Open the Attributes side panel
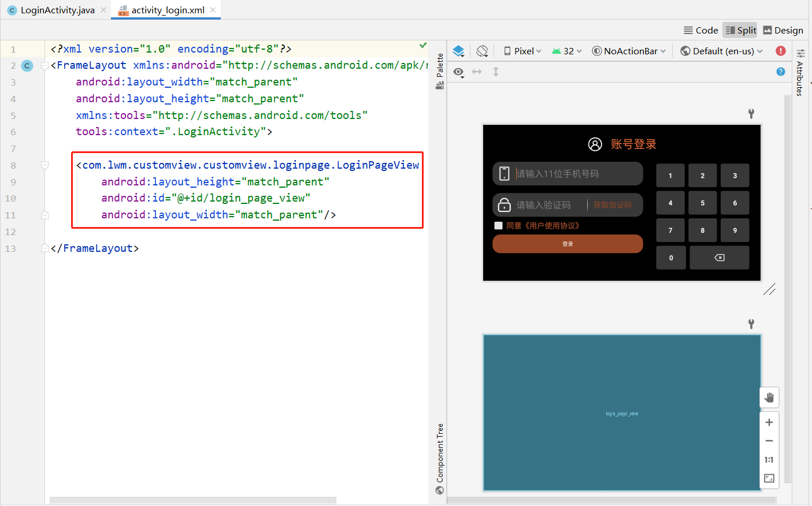Viewport: 812px width, 506px height. coord(800,72)
